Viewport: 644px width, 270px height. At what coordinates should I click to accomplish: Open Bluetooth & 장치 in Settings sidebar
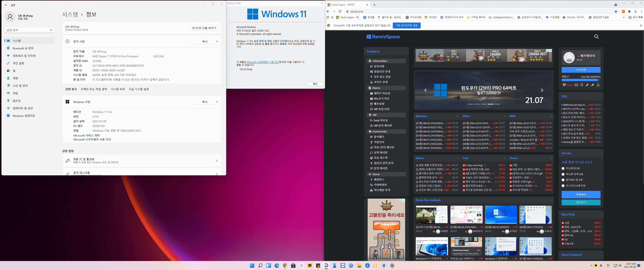(x=30, y=48)
